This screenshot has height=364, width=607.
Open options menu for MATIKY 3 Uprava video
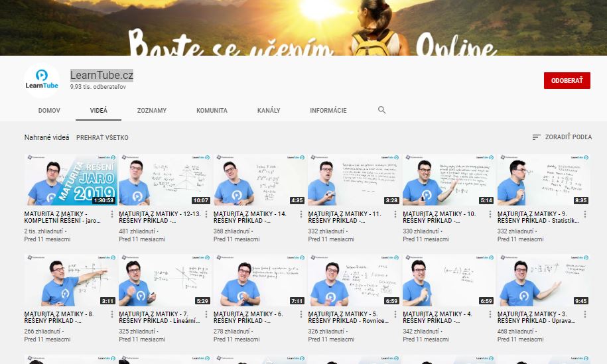585,314
